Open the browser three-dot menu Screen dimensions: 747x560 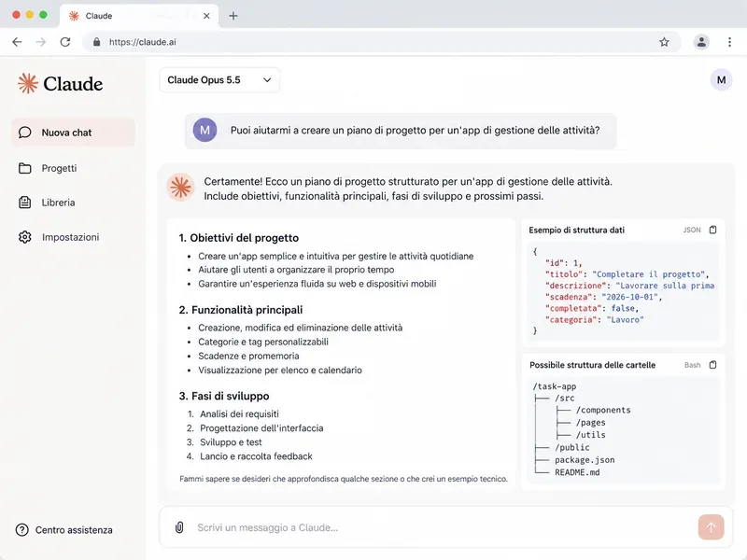(x=729, y=42)
